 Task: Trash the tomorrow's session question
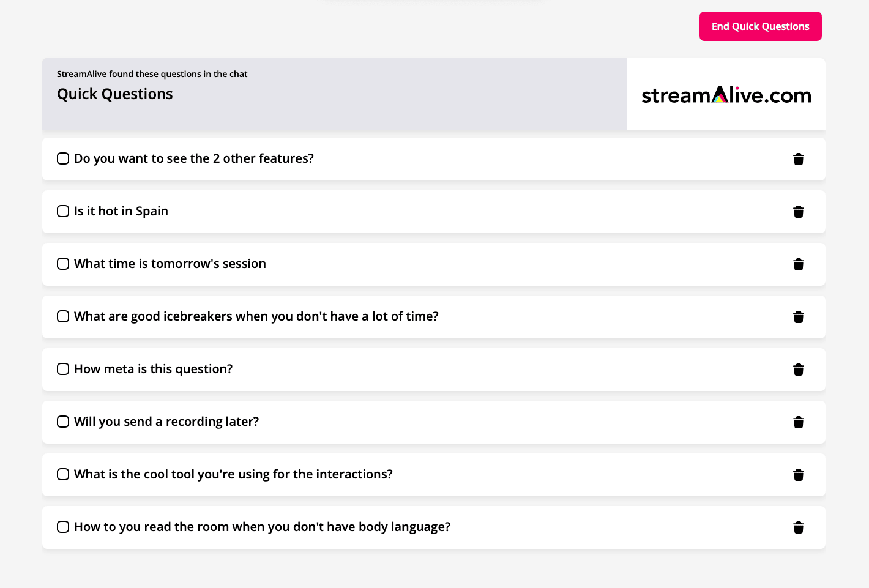pyautogui.click(x=798, y=264)
